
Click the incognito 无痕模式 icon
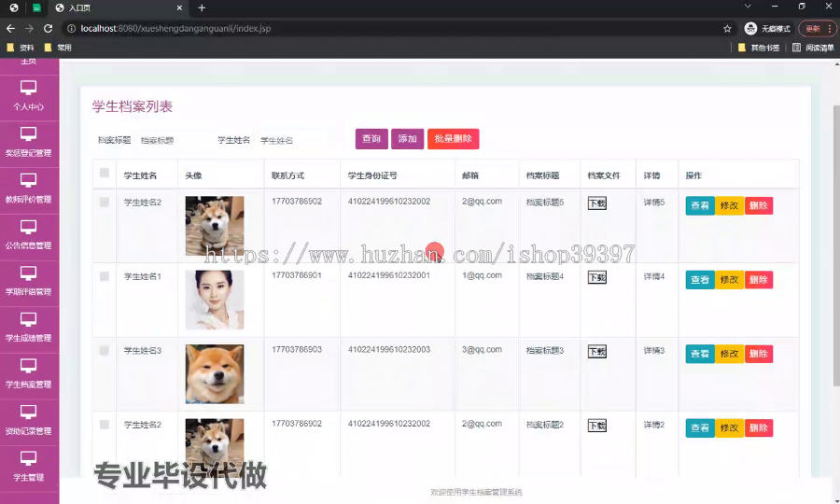coord(750,28)
